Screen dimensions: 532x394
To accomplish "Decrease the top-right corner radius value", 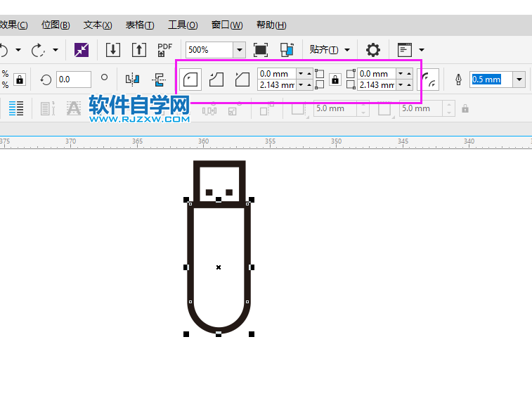I will pos(401,74).
